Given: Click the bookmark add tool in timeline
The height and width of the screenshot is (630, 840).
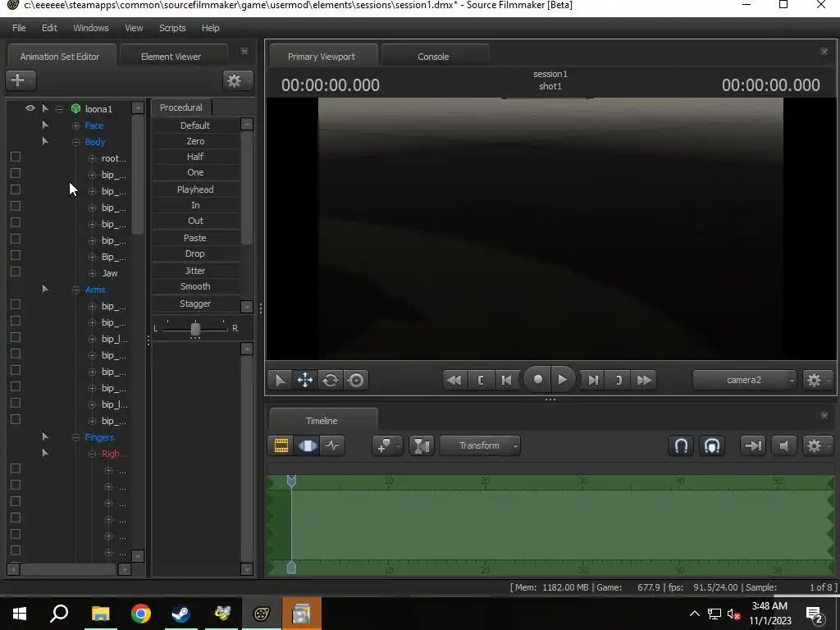Looking at the screenshot, I should [x=387, y=445].
